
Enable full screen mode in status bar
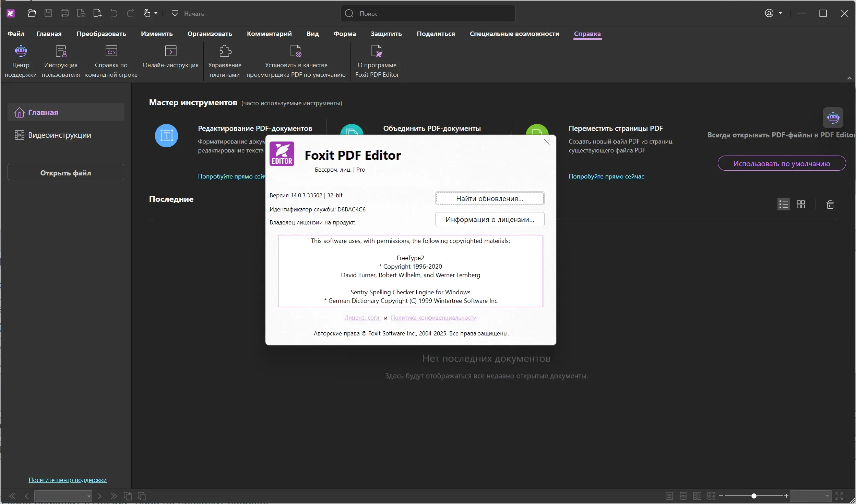point(839,496)
